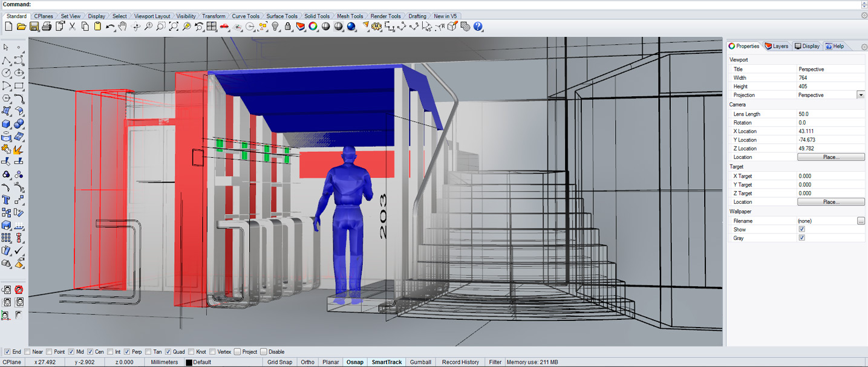Image resolution: width=868 pixels, height=367 pixels.
Task: Click the Cut scissors icon
Action: tap(73, 27)
